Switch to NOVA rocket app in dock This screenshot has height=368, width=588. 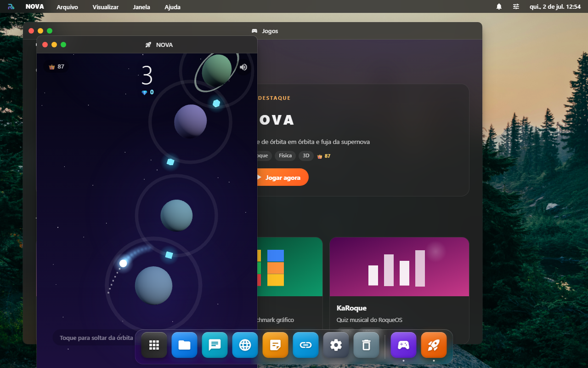point(434,345)
